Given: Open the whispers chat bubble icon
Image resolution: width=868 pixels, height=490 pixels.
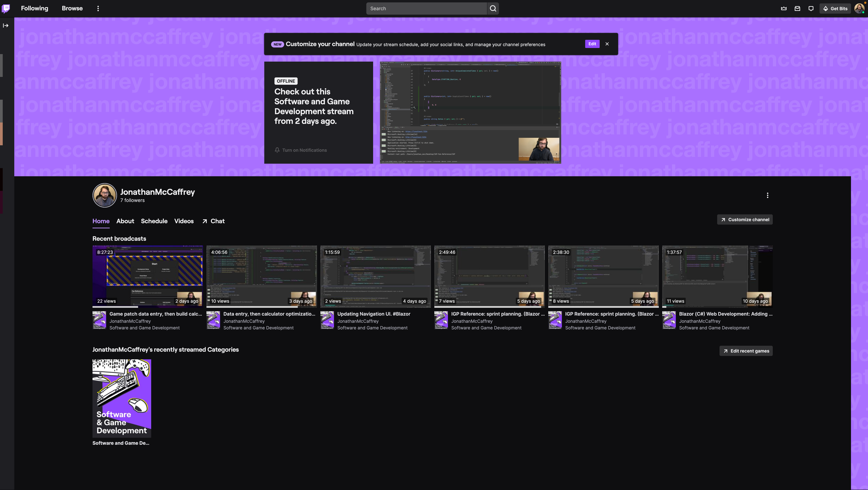Looking at the screenshot, I should click(x=811, y=9).
